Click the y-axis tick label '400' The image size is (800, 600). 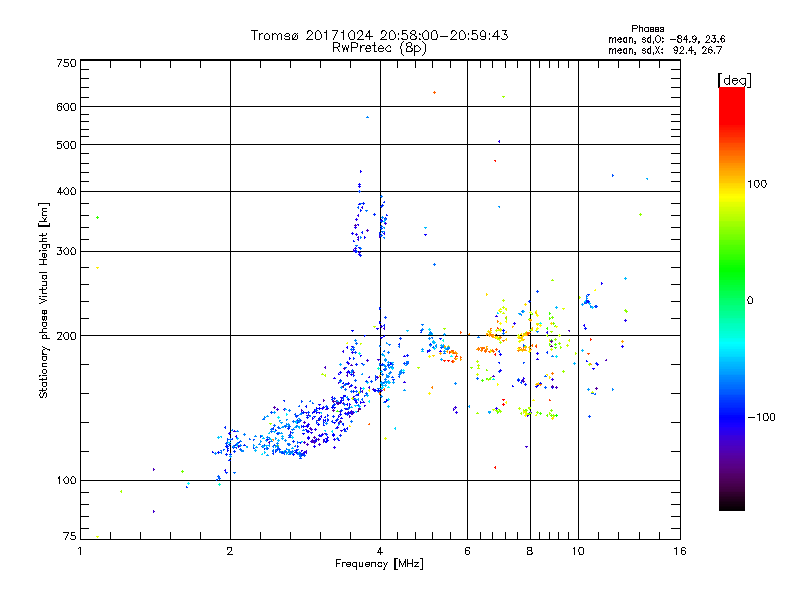point(66,192)
